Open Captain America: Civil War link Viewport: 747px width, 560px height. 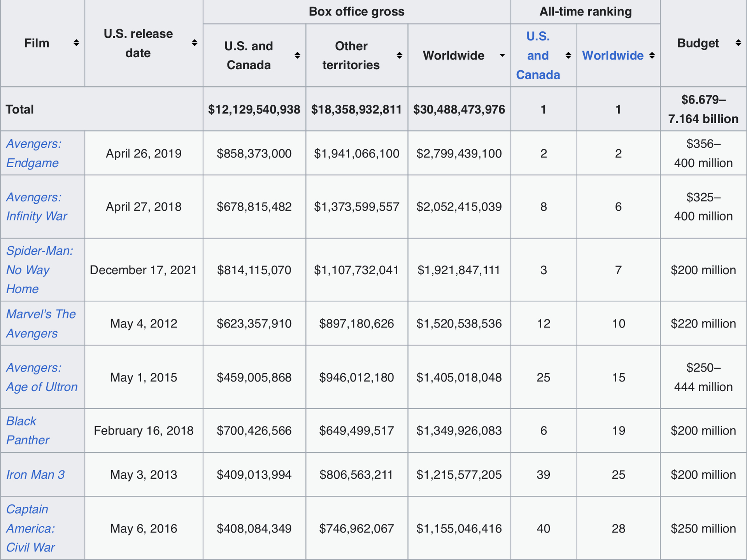(x=31, y=528)
